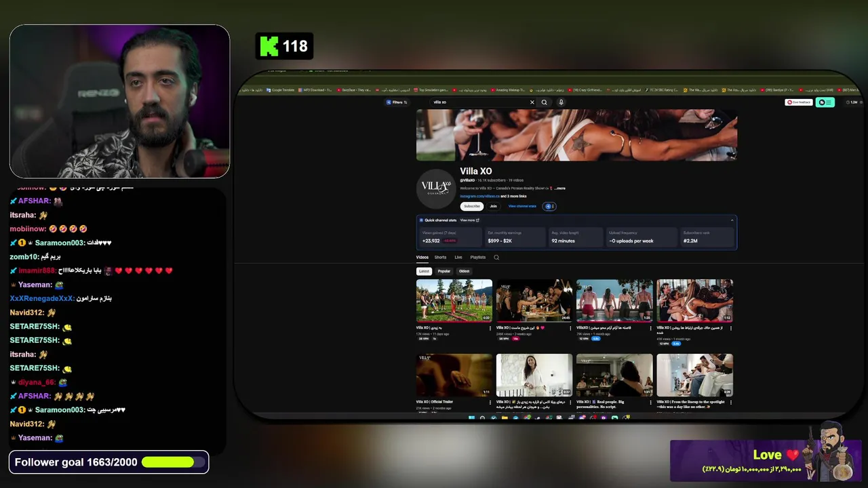This screenshot has height=488, width=868.
Task: Collapse the Quick channel stats panel
Action: tap(732, 220)
